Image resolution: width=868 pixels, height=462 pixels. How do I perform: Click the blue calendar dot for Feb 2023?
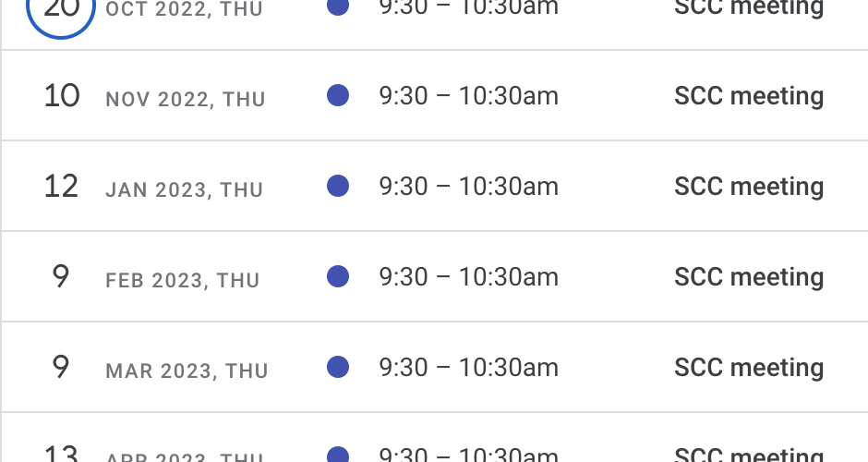[x=338, y=276]
